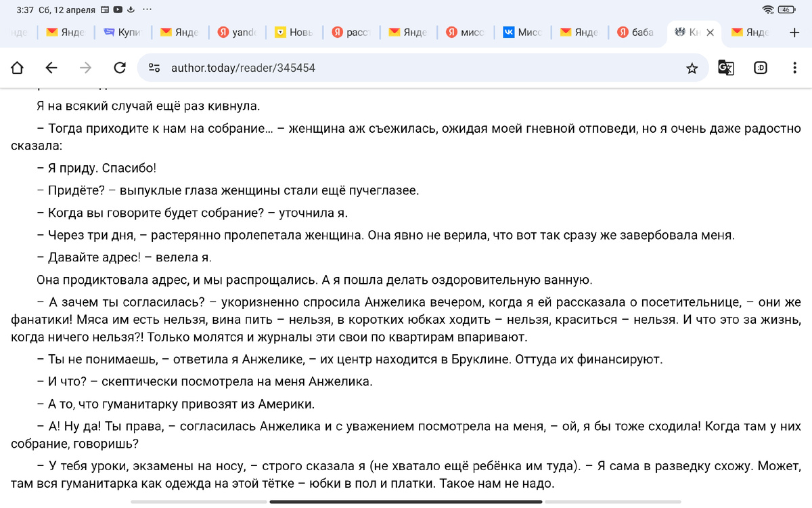Open more notifications ellipsis in status bar

tap(147, 10)
